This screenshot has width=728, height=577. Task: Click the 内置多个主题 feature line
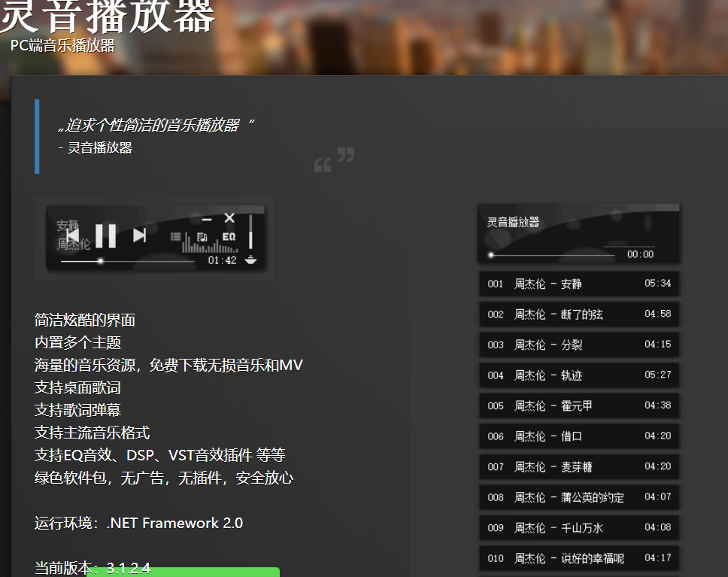[77, 342]
